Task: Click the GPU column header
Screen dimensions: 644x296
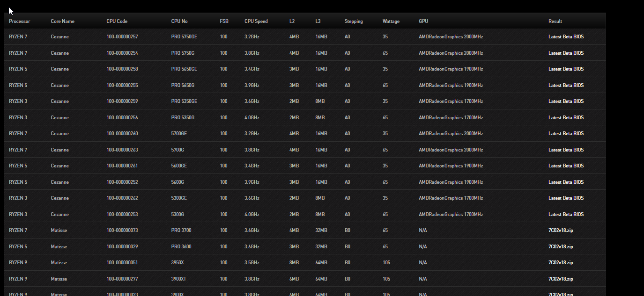Action: point(423,22)
